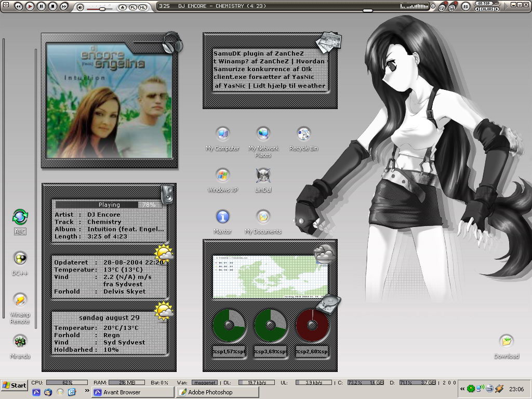Image resolution: width=532 pixels, height=399 pixels.
Task: Open the Winamp visualization options arrow
Action: tap(433, 6)
